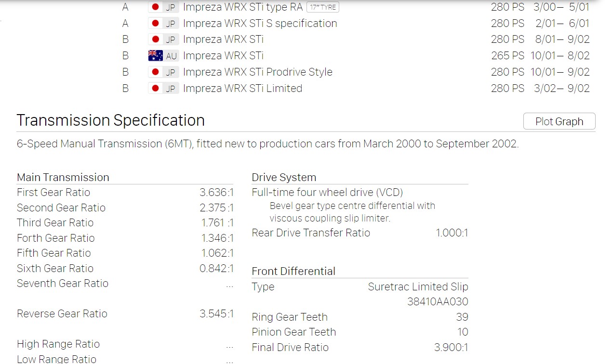The width and height of the screenshot is (612, 364).
Task: Click Japan flag beside STi type RA
Action: 155,7
